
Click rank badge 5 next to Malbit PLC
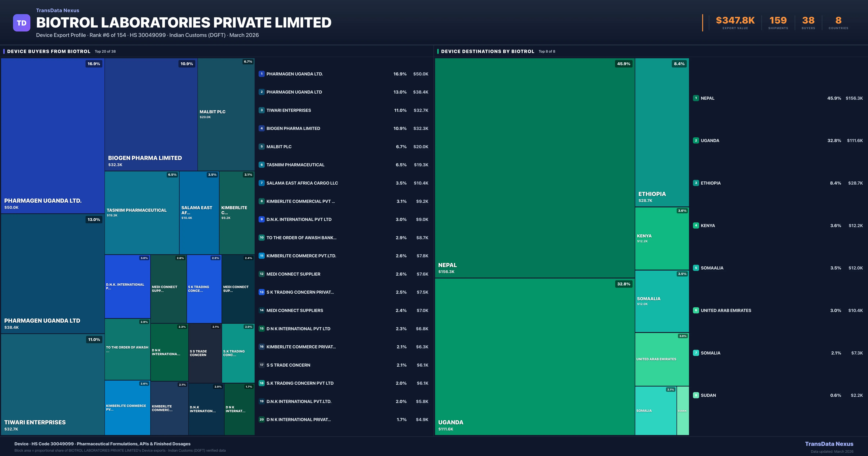(x=261, y=147)
